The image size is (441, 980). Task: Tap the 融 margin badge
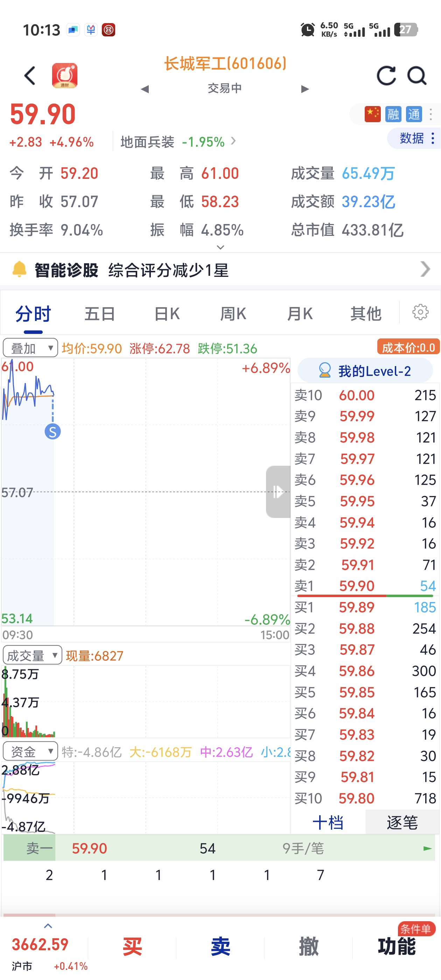tap(393, 114)
